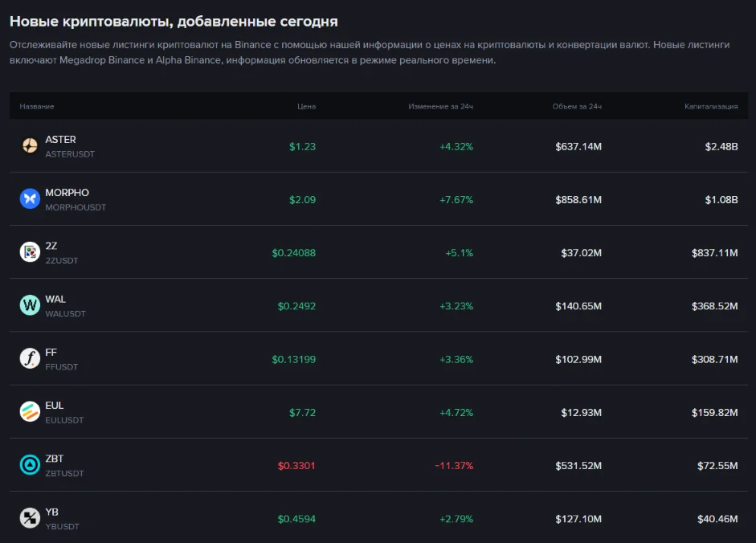Screen dimensions: 756x543
Task: Click the EUL coin icon
Action: click(29, 412)
